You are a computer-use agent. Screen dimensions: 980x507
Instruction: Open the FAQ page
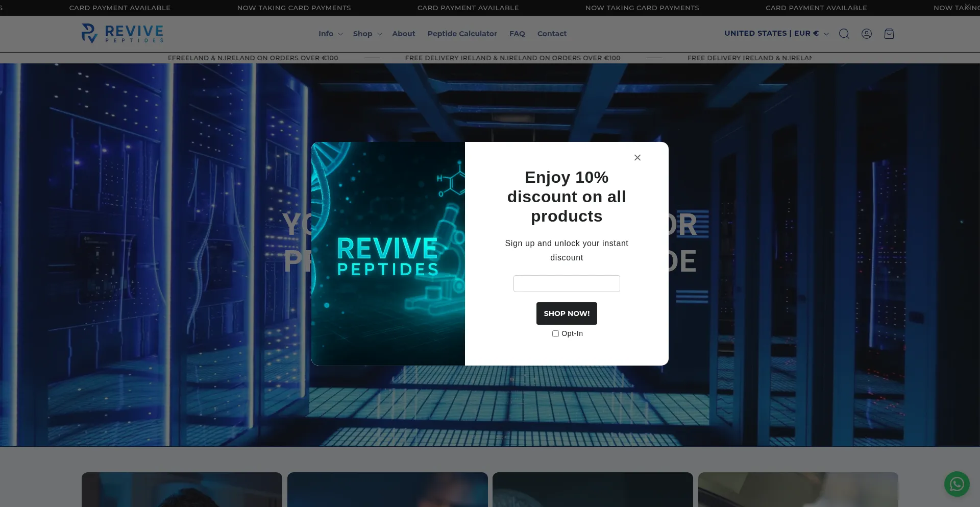pyautogui.click(x=517, y=34)
